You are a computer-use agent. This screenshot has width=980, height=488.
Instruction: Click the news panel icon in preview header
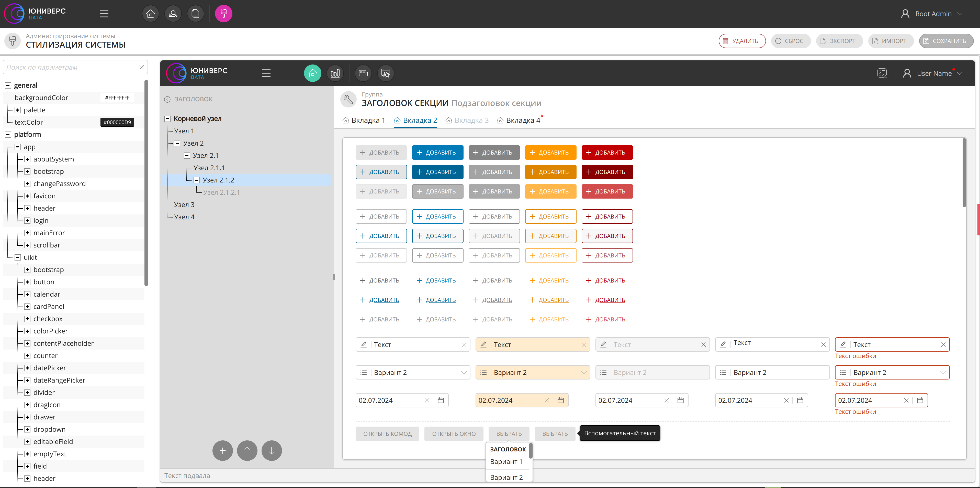(363, 73)
